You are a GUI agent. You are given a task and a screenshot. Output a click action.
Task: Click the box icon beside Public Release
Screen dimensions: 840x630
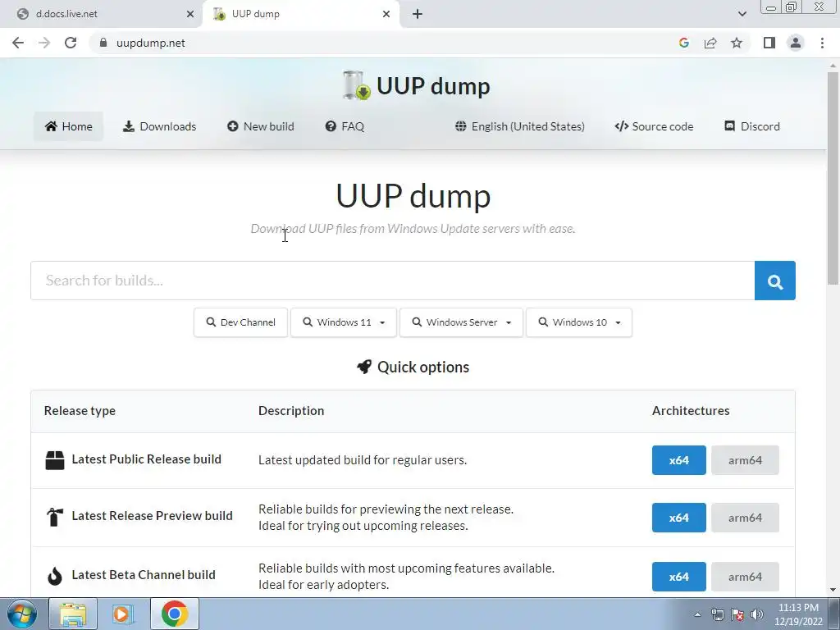click(x=55, y=460)
